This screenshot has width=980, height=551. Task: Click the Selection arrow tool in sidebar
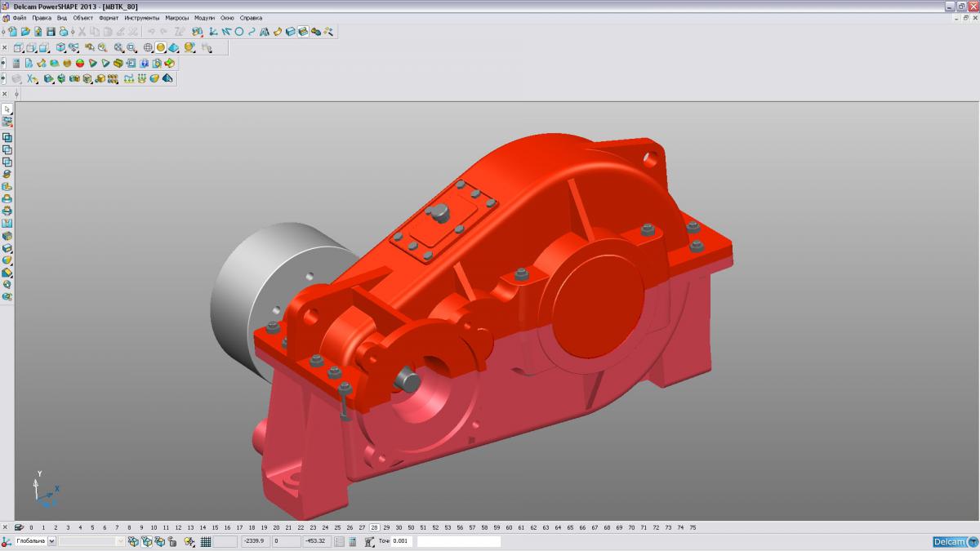pos(7,109)
